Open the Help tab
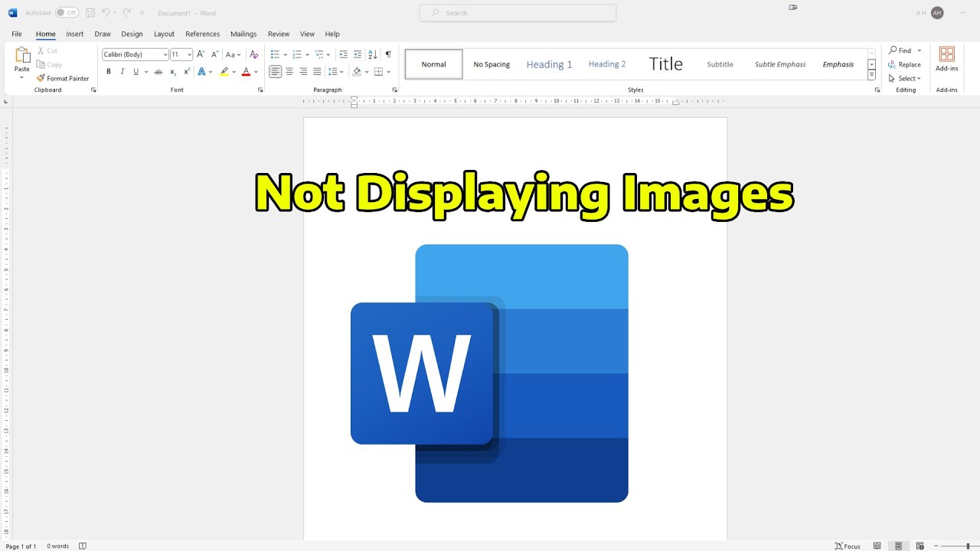Screen dimensions: 980x551 point(332,34)
